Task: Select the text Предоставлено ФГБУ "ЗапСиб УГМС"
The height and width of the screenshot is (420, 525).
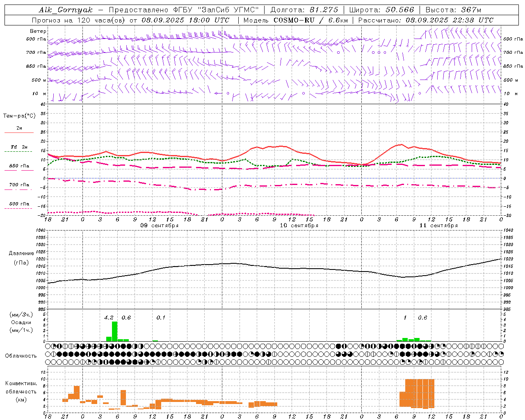Action: [x=184, y=10]
